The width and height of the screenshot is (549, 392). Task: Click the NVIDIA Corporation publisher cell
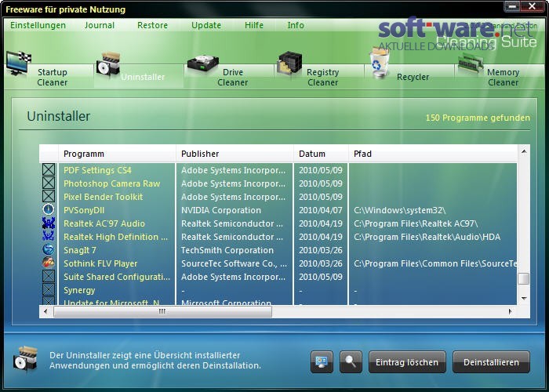[221, 210]
